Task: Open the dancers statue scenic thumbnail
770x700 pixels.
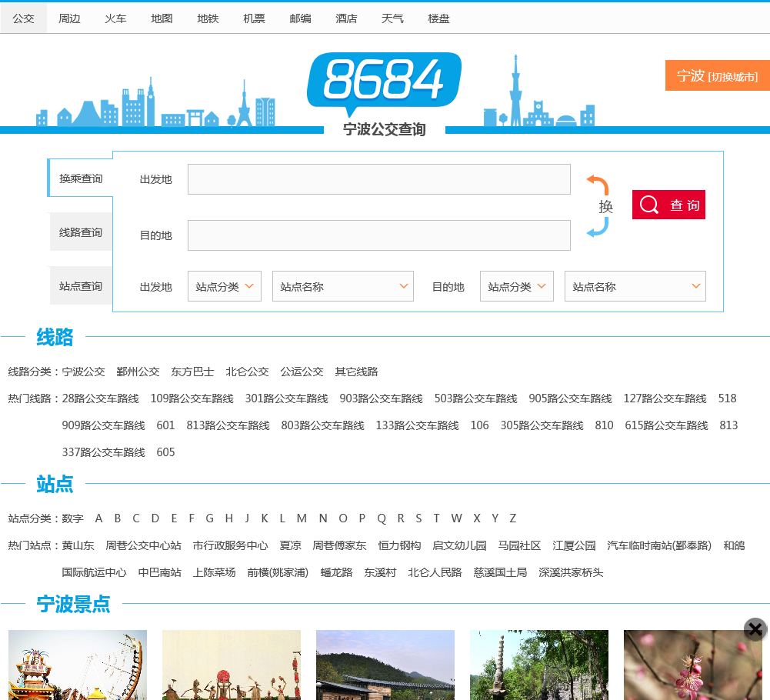Action: click(x=232, y=665)
